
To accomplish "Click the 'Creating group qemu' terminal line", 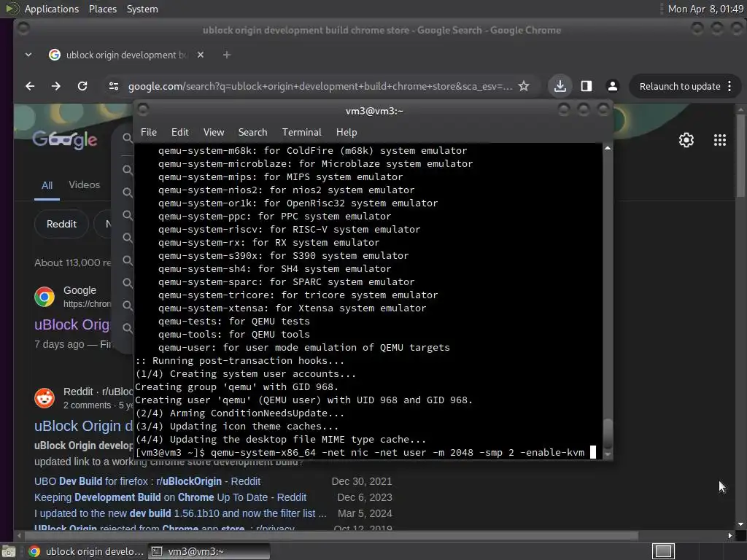I will (x=236, y=387).
